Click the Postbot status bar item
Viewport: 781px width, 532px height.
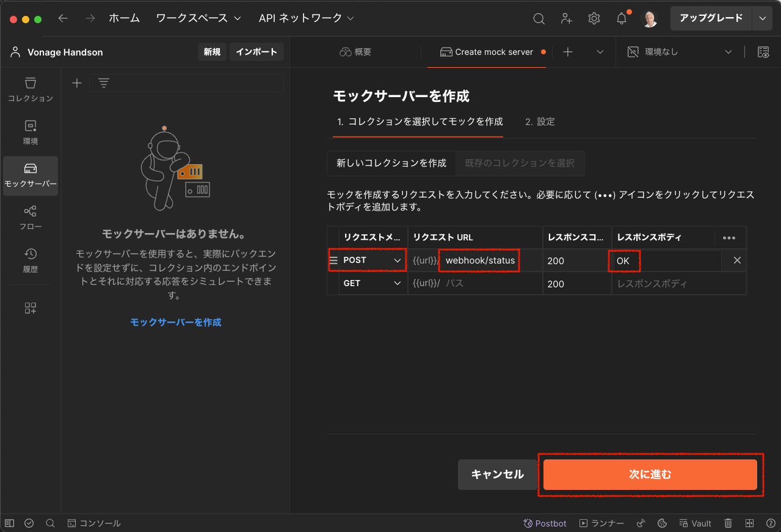(545, 523)
